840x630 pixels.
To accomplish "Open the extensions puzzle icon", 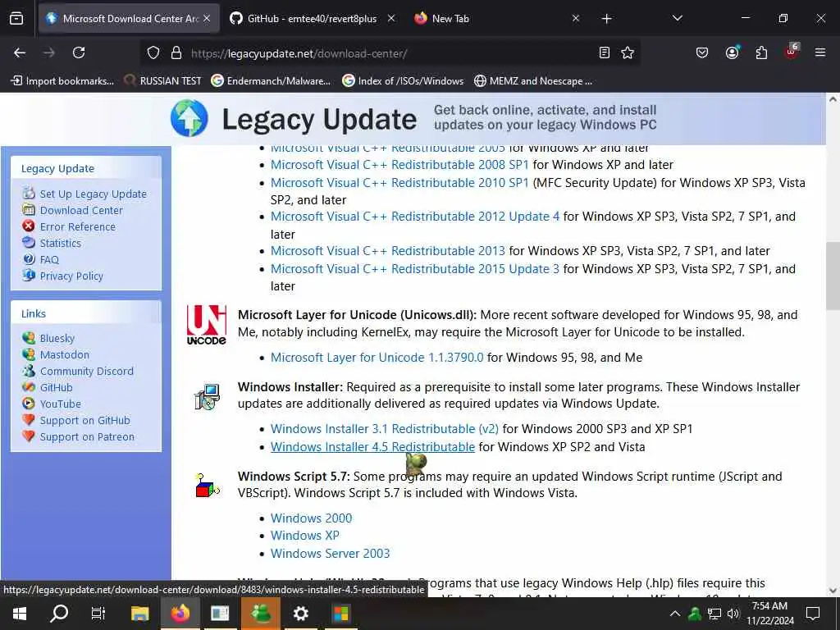I will coord(761,52).
